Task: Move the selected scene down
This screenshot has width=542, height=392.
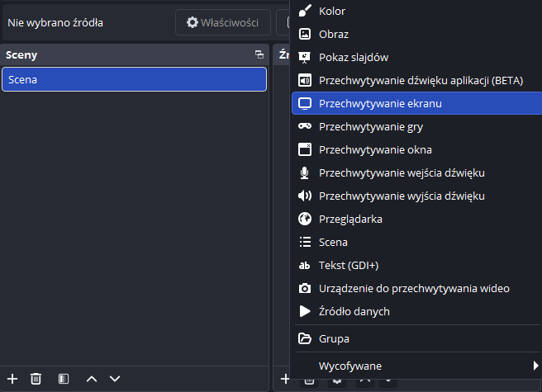Action: point(115,378)
